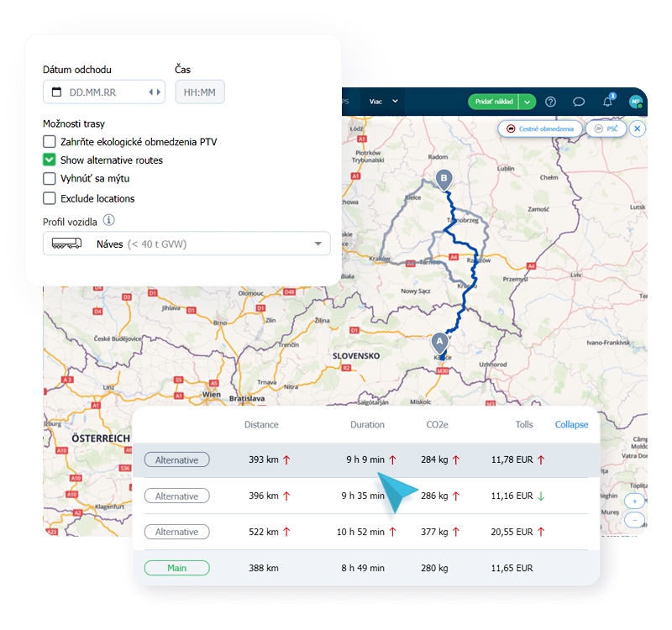Open the Pridať náklad dropdown arrow
The image size is (672, 630).
528,102
